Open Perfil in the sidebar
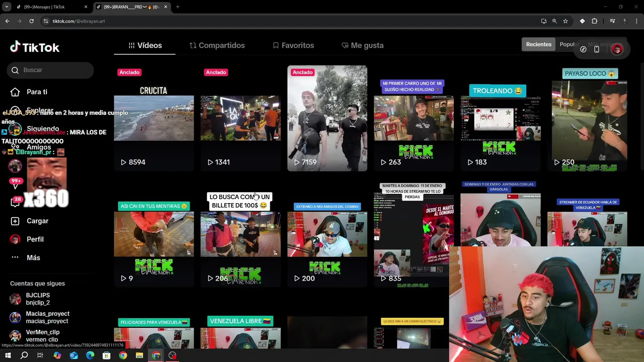Image resolution: width=644 pixels, height=362 pixels. coord(28,239)
